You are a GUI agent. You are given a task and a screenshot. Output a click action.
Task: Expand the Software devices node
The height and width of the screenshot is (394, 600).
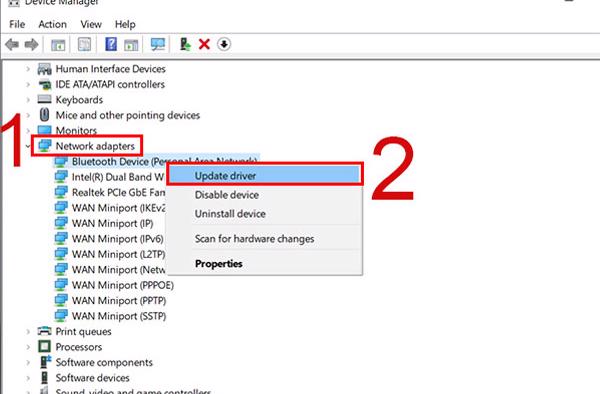(28, 378)
